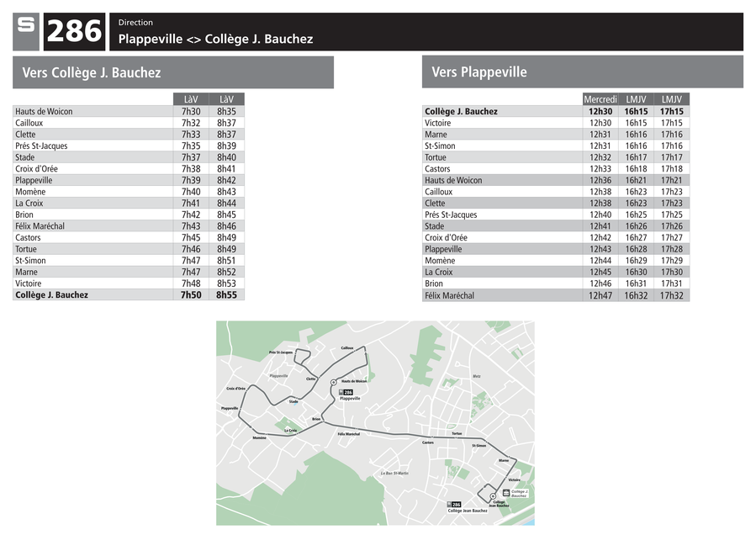This screenshot has height=535, width=756.
Task: Click the Hauts de Woicon circle marker on map
Action: pyautogui.click(x=333, y=382)
